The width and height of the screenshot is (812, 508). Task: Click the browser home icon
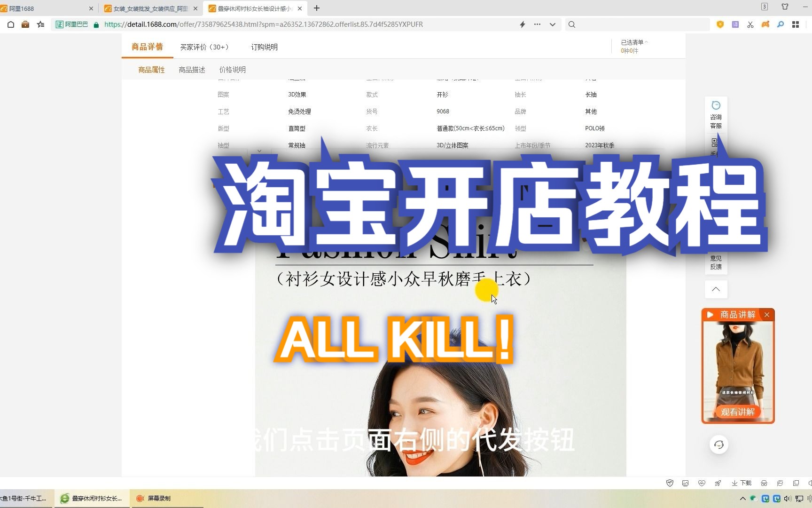pyautogui.click(x=10, y=24)
